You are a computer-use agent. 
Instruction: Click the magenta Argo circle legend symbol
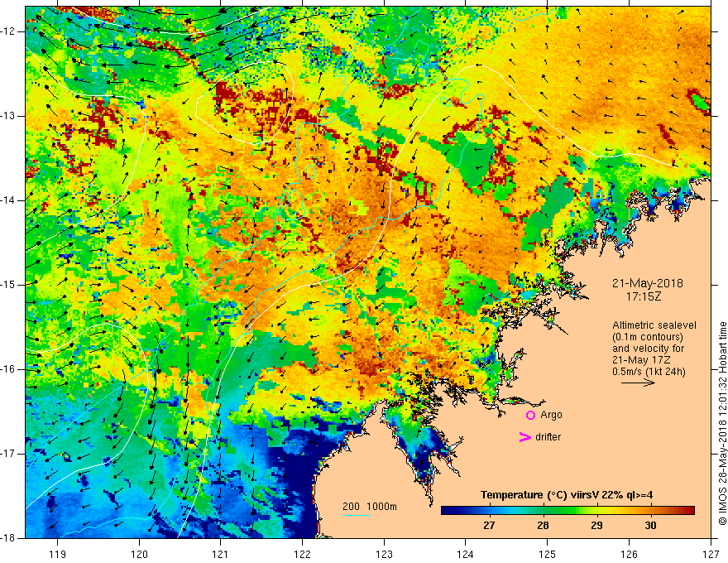pyautogui.click(x=530, y=415)
